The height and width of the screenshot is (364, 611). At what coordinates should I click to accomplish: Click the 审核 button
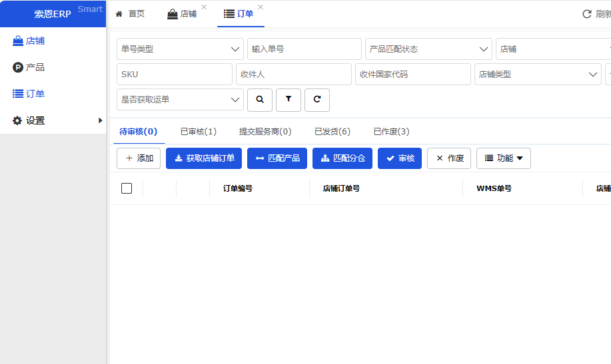click(400, 158)
